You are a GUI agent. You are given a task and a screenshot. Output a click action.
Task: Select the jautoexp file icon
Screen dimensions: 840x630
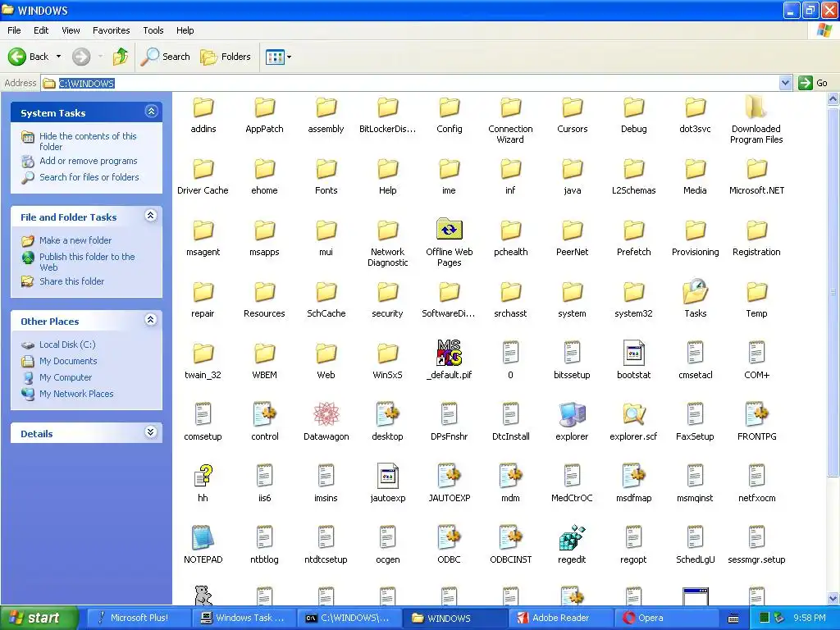[x=387, y=476]
